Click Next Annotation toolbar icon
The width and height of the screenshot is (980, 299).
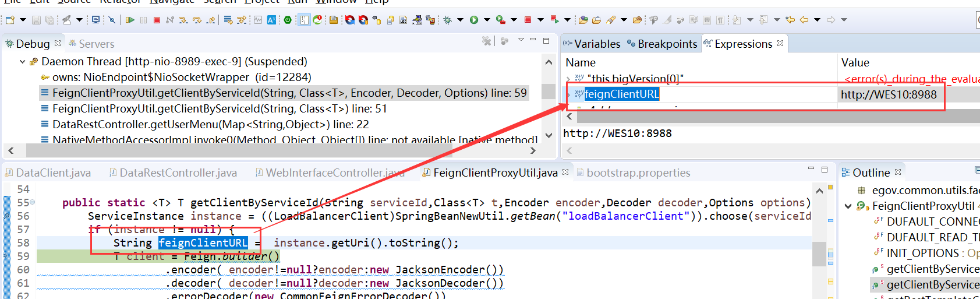coord(737,20)
